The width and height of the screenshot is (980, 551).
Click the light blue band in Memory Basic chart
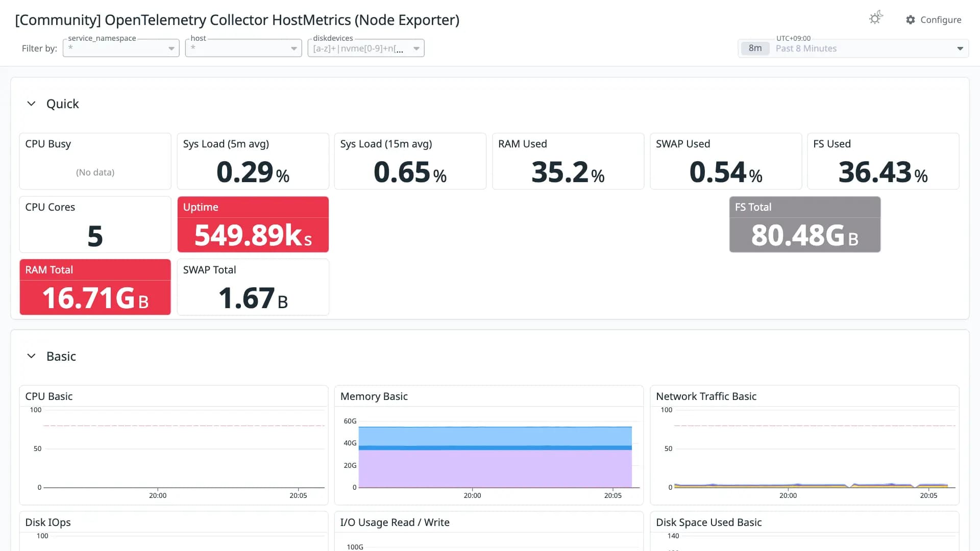495,436
